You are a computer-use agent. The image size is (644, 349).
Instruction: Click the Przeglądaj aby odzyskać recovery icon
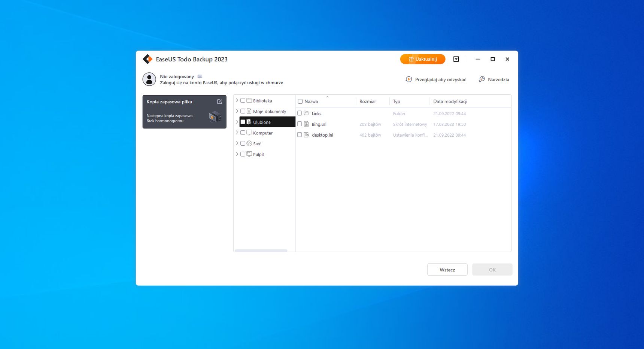click(409, 79)
